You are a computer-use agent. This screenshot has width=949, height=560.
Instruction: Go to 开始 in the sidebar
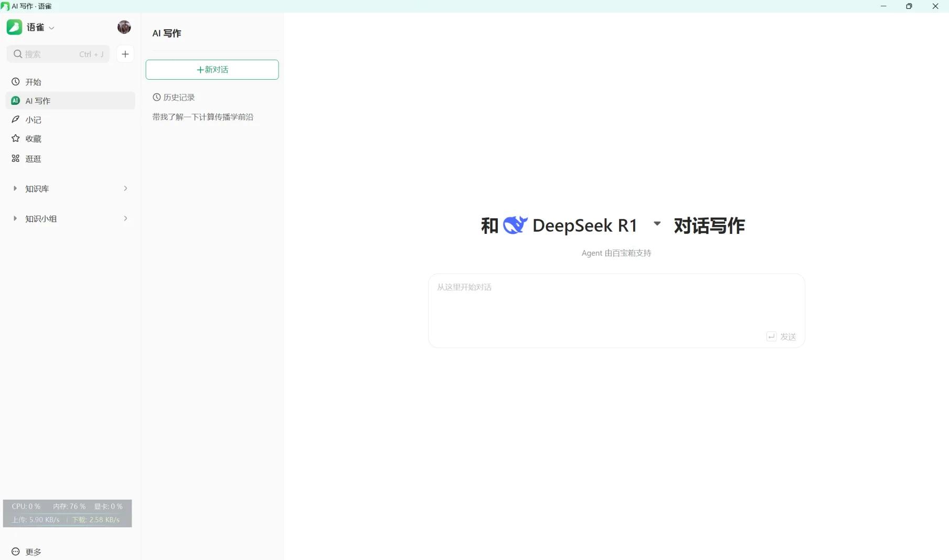[x=70, y=82]
